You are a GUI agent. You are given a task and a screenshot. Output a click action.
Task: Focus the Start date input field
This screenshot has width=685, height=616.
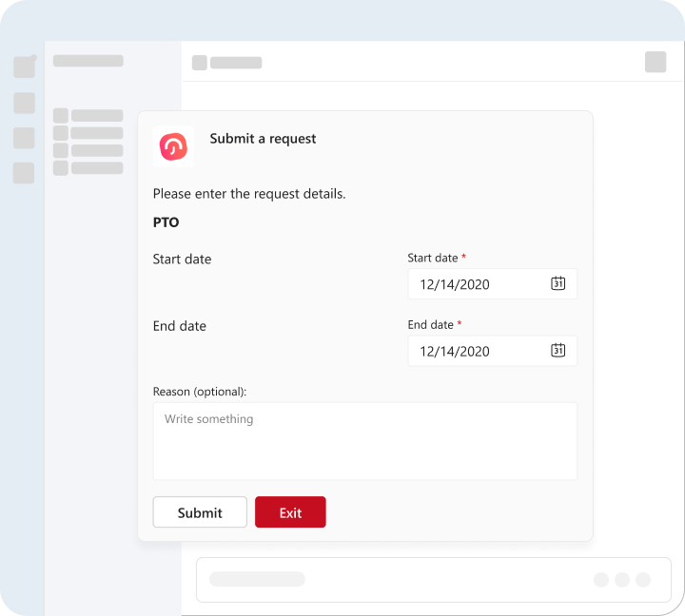(493, 284)
